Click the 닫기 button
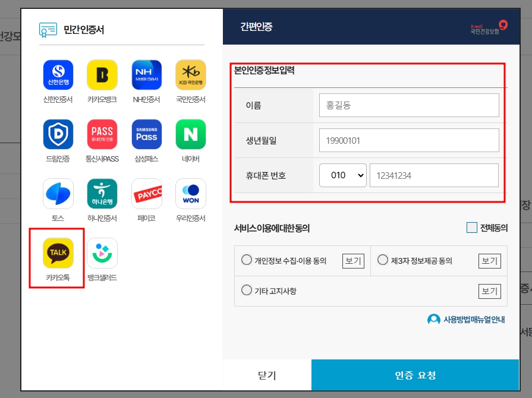Image resolution: width=532 pixels, height=398 pixels. (x=267, y=375)
